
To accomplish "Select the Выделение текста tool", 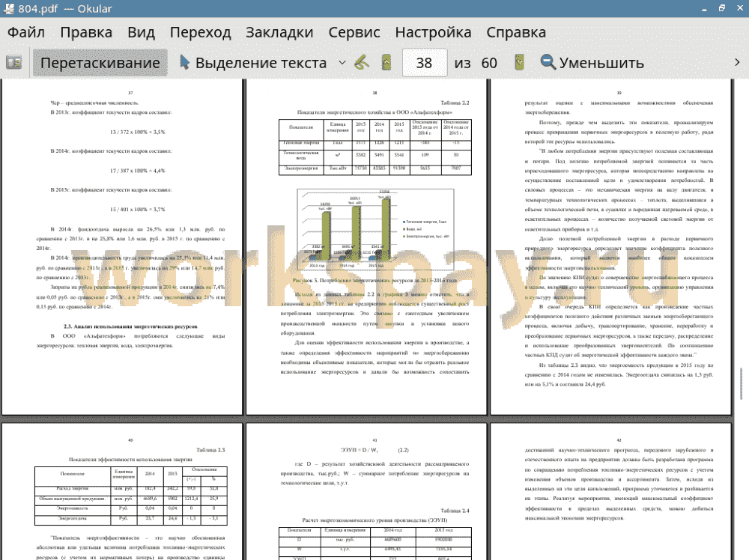I will click(x=253, y=63).
